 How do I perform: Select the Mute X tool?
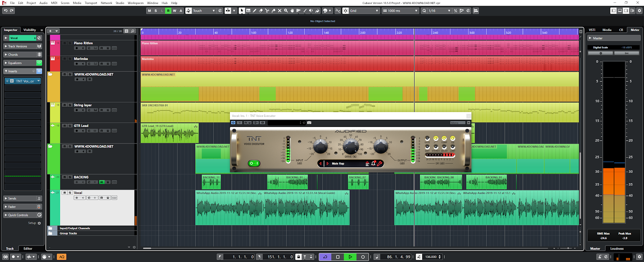coord(280,10)
